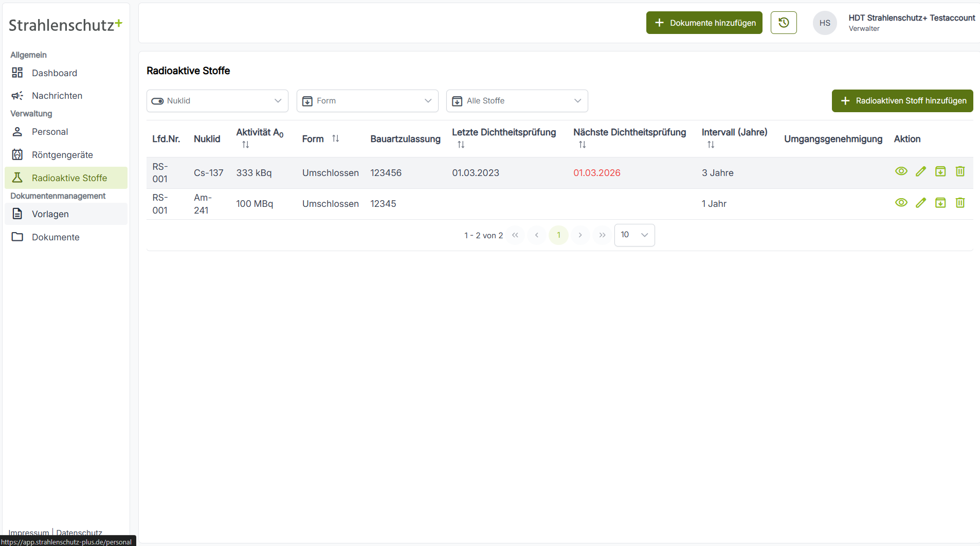
Task: Go to first page of results
Action: pyautogui.click(x=515, y=235)
